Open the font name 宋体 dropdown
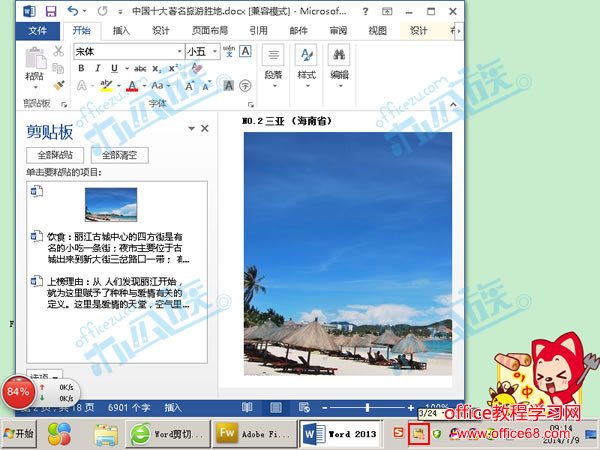The width and height of the screenshot is (600, 450). 179,51
